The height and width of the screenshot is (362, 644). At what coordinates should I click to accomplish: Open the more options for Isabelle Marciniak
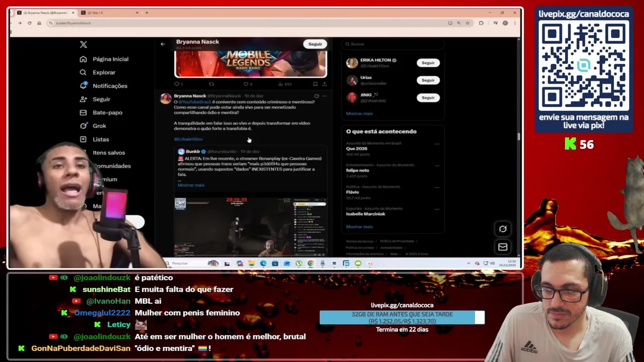(437, 209)
